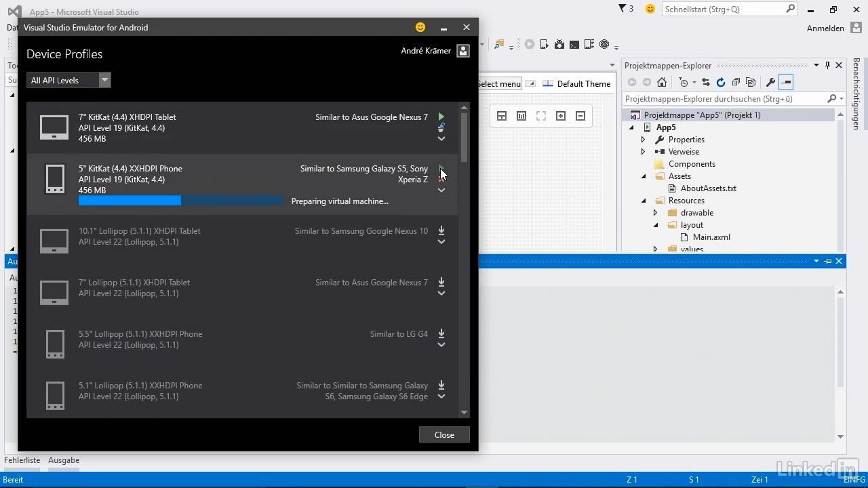Open properties wrench in Projektmappen-Explorer toolbar
This screenshot has width=868, height=488.
pos(770,82)
